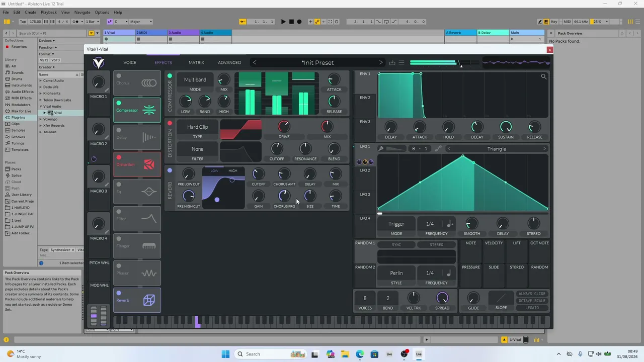Image resolution: width=644 pixels, height=362 pixels.
Task: Click the VOICES number field
Action: [365, 298]
